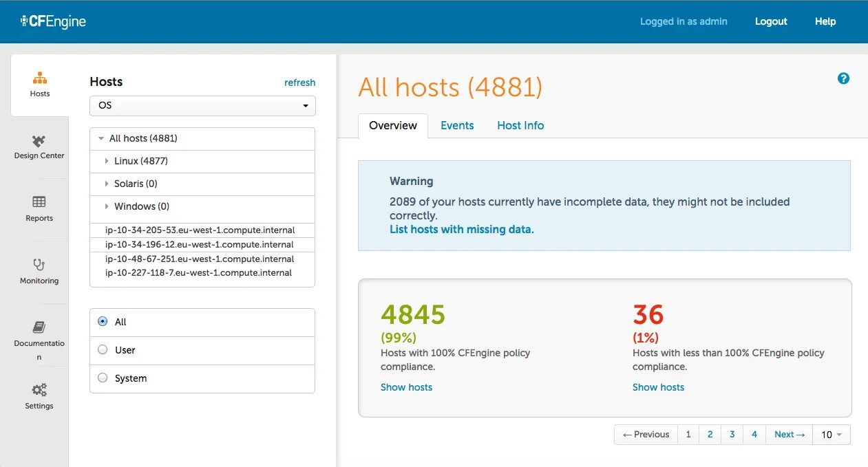This screenshot has width=868, height=467.
Task: Click List hosts with missing data link
Action: (462, 229)
